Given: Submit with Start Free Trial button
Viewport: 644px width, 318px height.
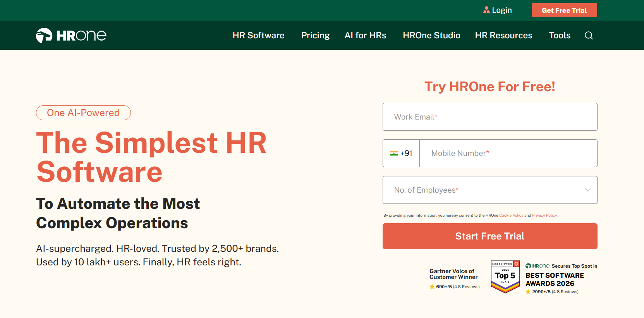Looking at the screenshot, I should [490, 236].
